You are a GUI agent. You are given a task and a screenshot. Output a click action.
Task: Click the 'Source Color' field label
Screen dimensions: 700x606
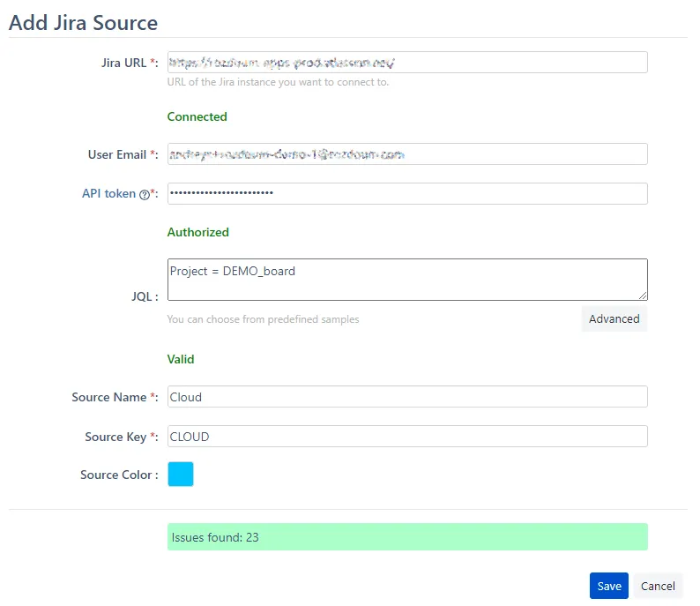[119, 475]
